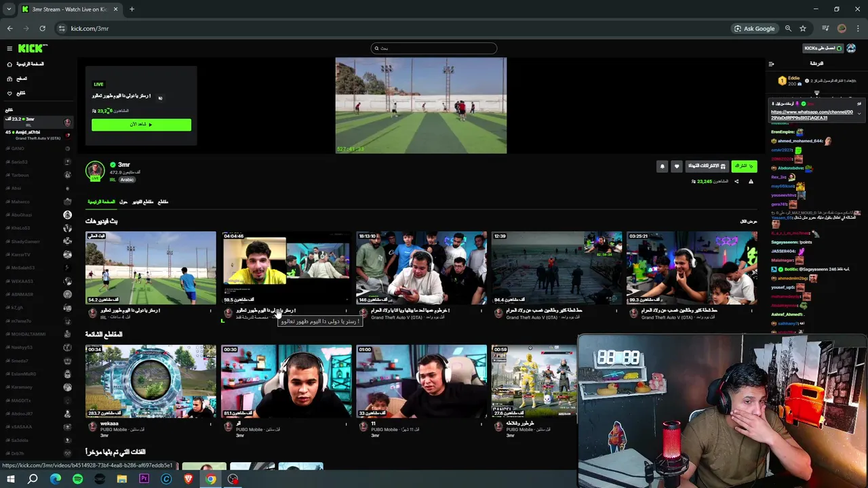Switch to the green Home channel tab
Image resolution: width=868 pixels, height=488 pixels.
click(101, 202)
